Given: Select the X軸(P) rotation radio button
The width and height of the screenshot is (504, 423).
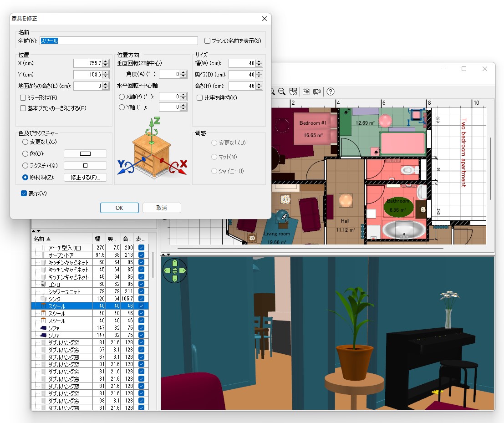Looking at the screenshot, I should click(122, 97).
